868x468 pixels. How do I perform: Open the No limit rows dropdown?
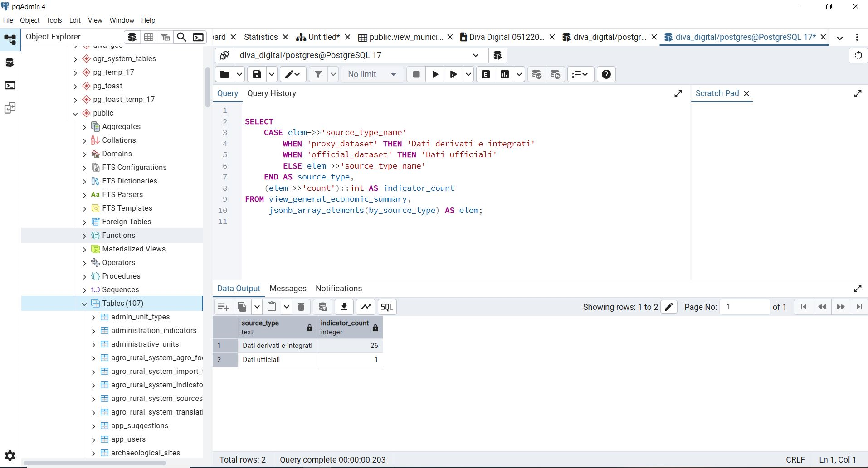(372, 74)
